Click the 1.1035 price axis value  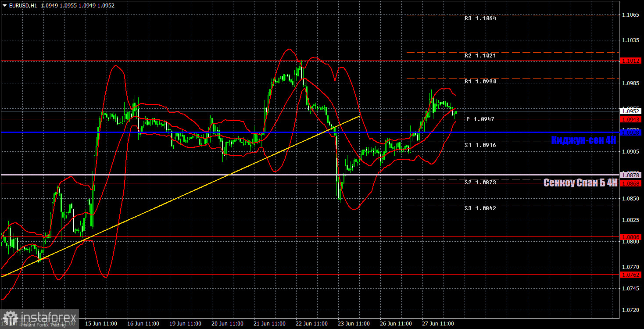coord(630,40)
